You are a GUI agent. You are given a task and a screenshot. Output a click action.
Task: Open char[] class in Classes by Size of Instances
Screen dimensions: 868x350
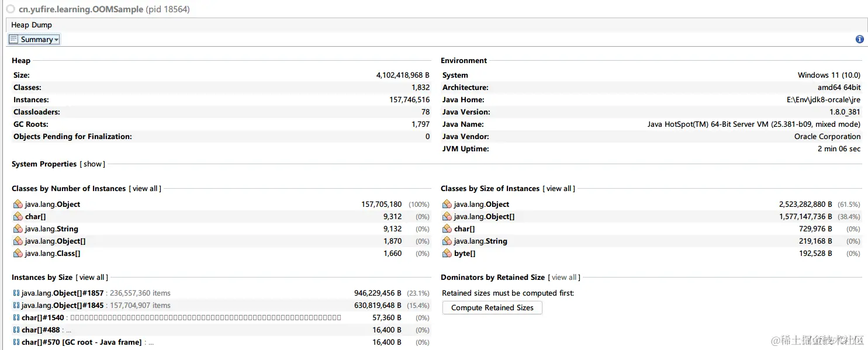[465, 229]
